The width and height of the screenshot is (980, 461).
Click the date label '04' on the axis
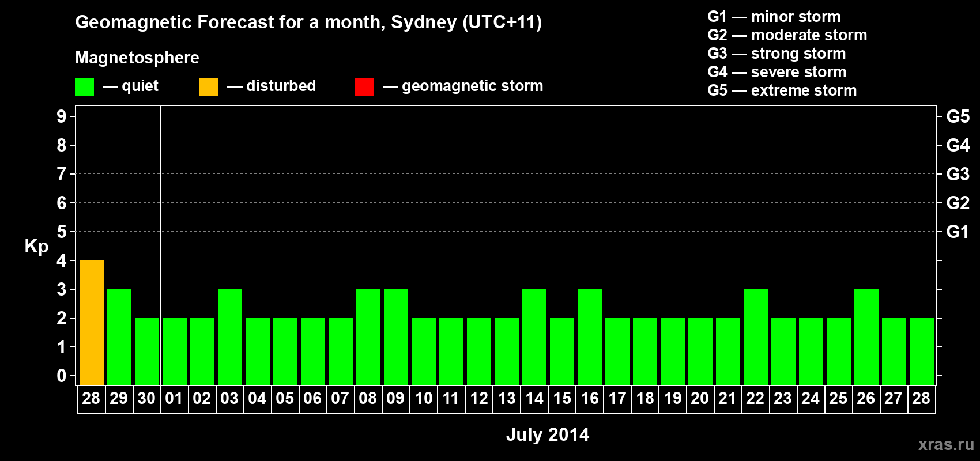click(257, 398)
